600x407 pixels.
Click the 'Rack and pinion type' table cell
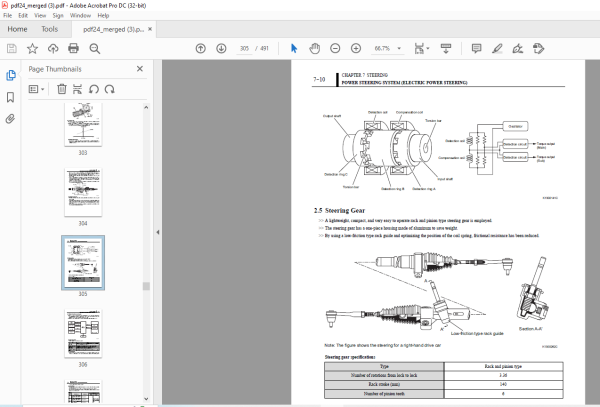(x=503, y=366)
